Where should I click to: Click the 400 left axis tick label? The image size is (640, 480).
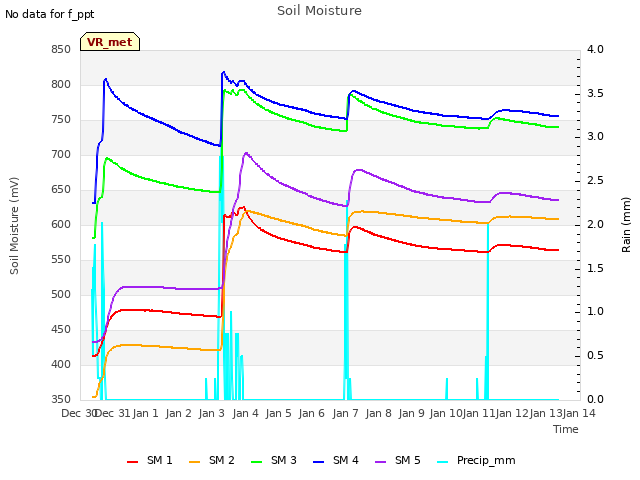point(61,364)
